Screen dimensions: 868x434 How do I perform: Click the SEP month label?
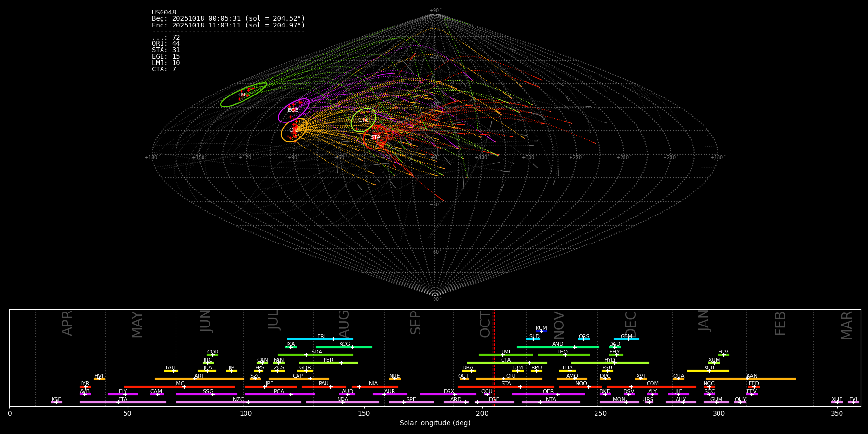coord(416,322)
